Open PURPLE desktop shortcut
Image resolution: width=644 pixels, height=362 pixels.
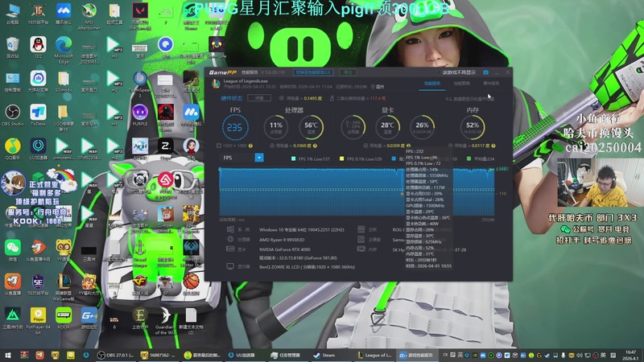coord(139,115)
